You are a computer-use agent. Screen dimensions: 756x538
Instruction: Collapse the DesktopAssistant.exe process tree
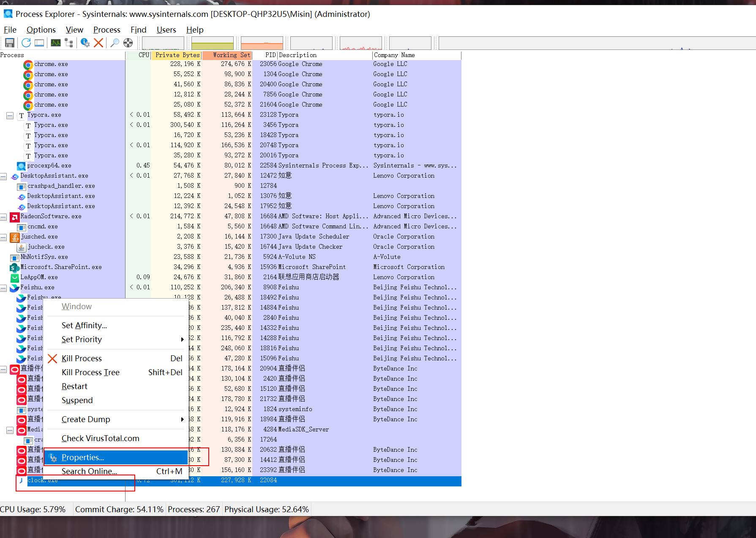[x=3, y=176]
